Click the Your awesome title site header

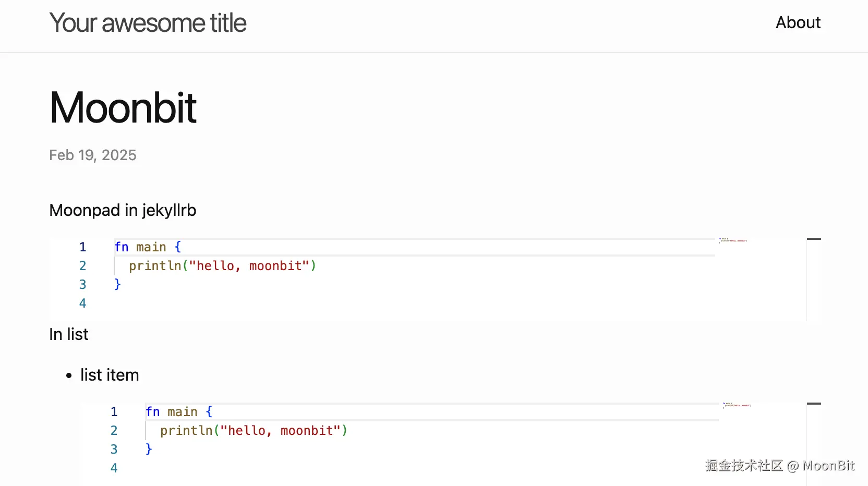pyautogui.click(x=148, y=22)
